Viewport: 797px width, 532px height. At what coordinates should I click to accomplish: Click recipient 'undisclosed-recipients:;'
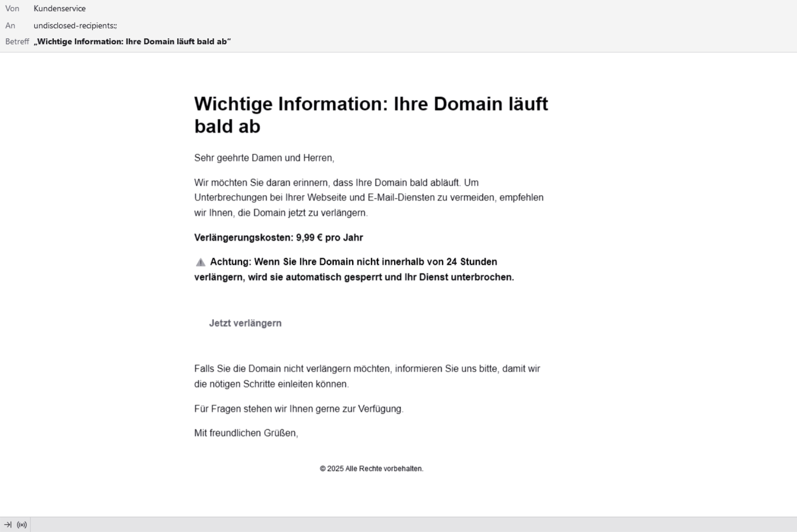point(75,25)
